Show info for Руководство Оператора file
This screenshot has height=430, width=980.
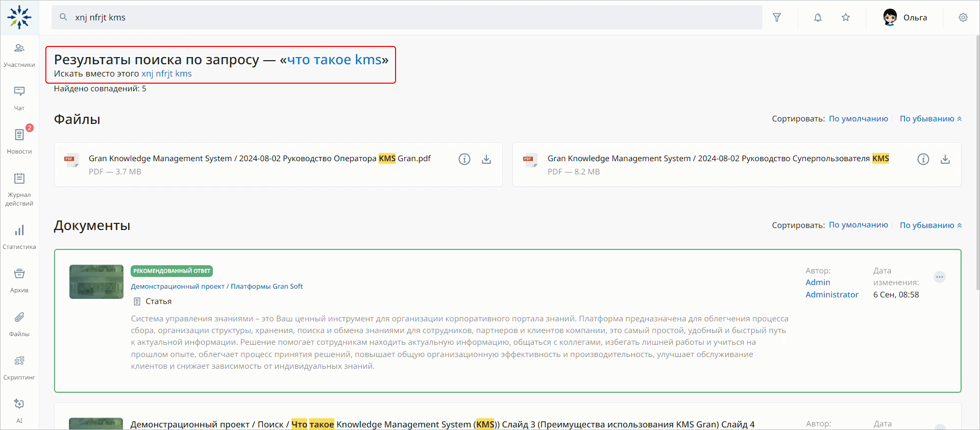click(464, 159)
